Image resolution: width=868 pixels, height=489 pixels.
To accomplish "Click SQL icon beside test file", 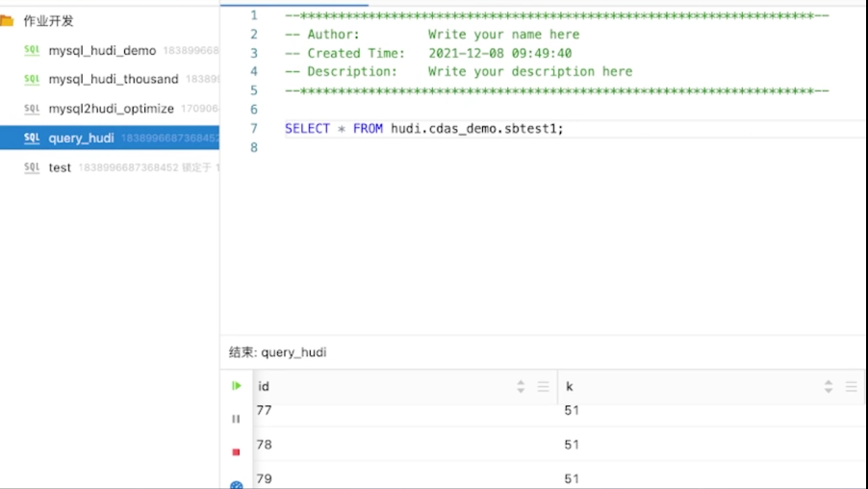I will pos(32,167).
